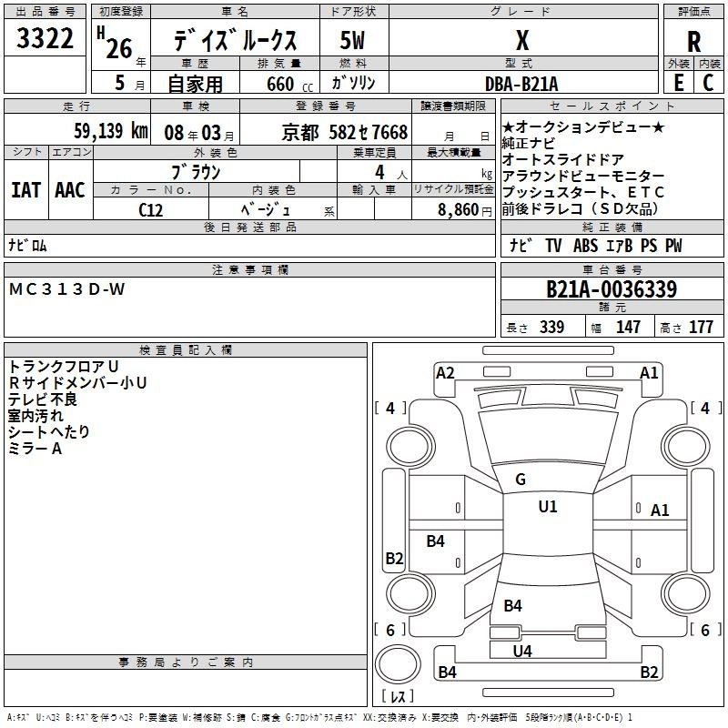Click the IAT shift type cell
This screenshot has height=728, width=728.
[26, 189]
